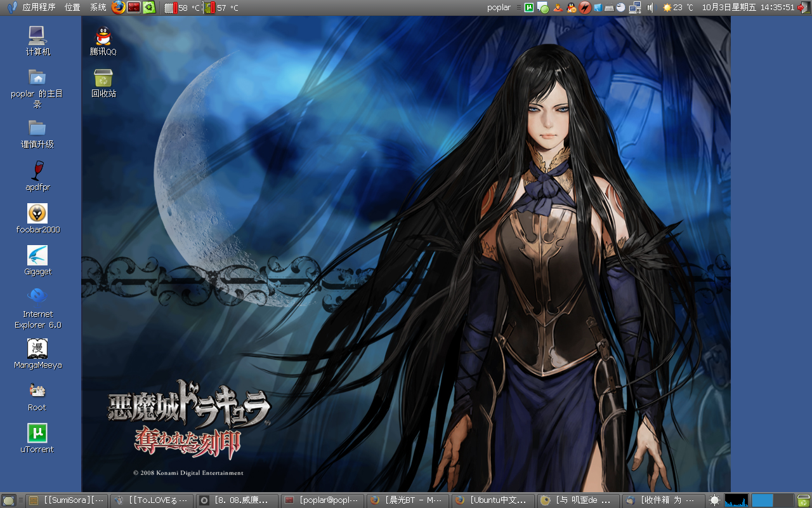Click the green Ubuntu-logo launcher in panel
The width and height of the screenshot is (812, 508).
(149, 8)
